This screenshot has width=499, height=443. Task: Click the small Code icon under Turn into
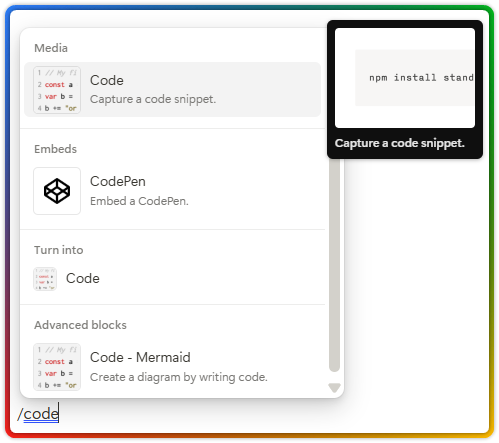[x=45, y=279]
